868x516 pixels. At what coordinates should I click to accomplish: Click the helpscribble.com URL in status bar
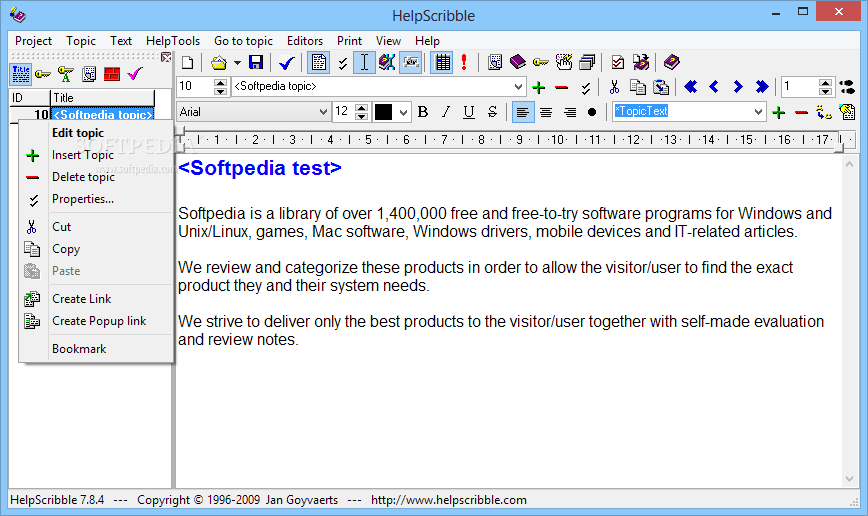coord(448,500)
